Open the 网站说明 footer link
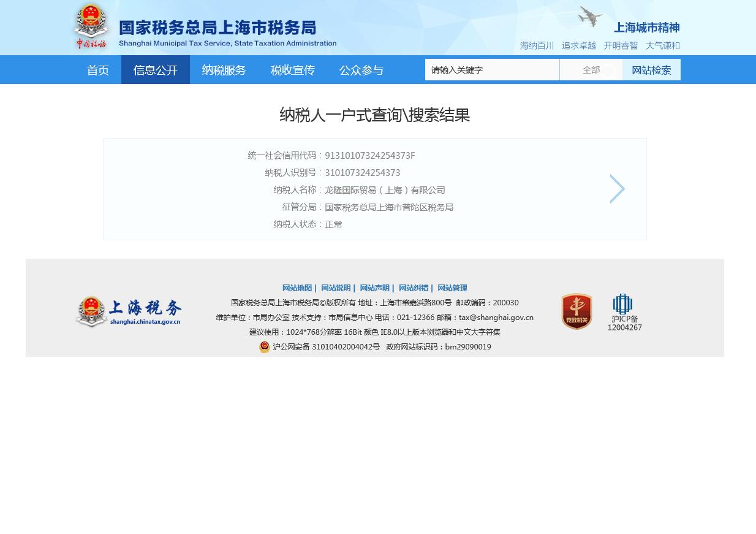 (x=336, y=288)
